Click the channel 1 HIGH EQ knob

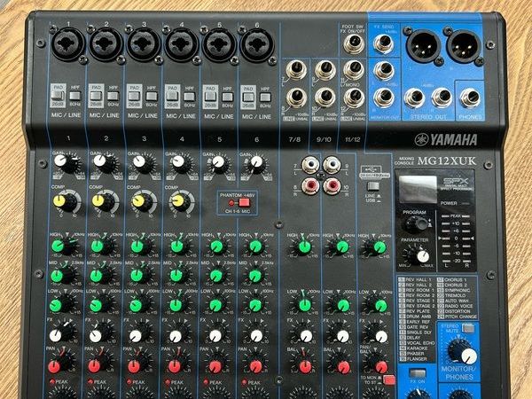point(64,246)
